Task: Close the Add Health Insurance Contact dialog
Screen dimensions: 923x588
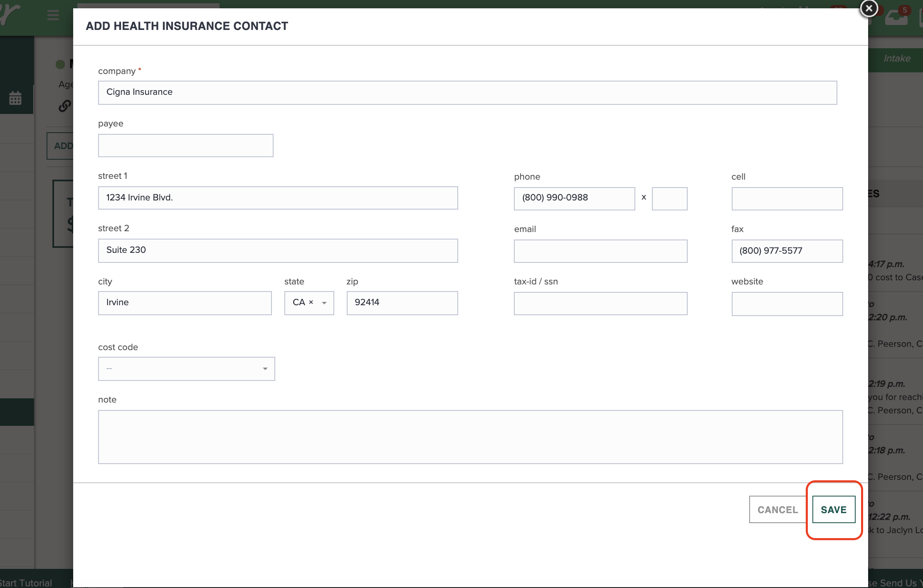Action: click(x=869, y=8)
